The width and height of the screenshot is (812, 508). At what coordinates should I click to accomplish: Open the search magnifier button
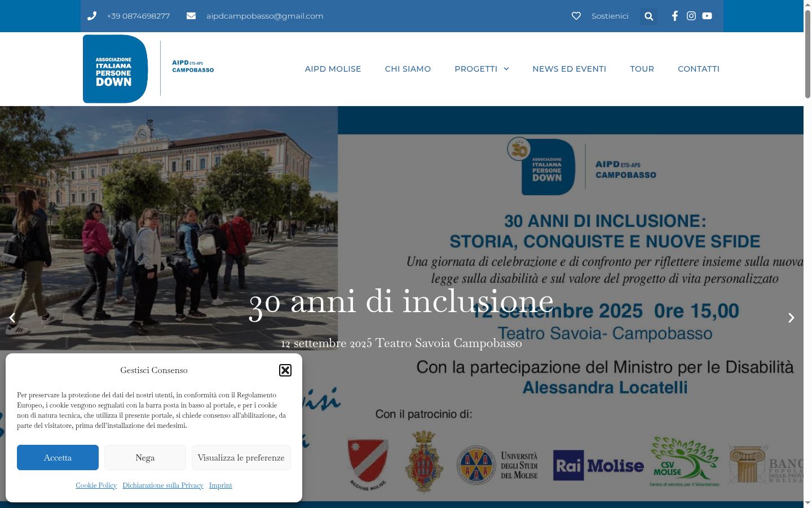pos(649,16)
